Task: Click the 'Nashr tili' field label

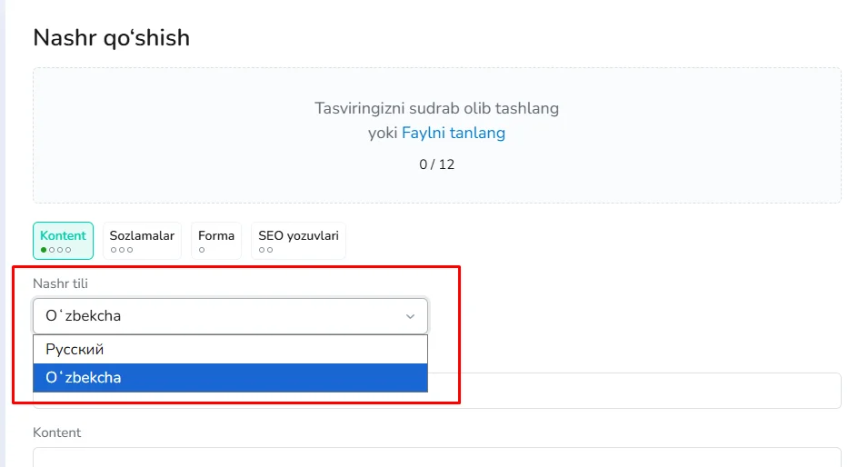Action: (x=60, y=283)
